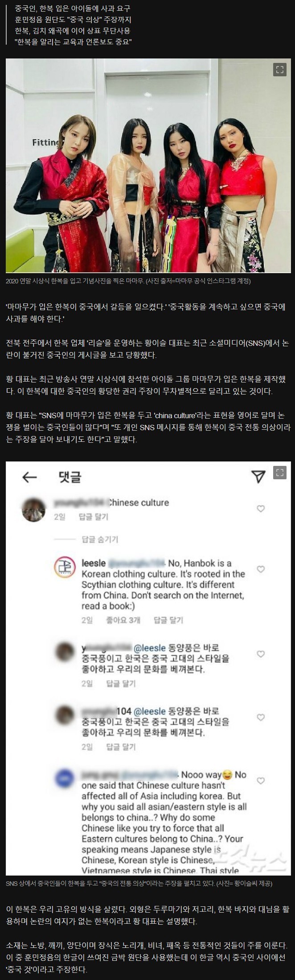This screenshot has height=980, width=295.
Task: Expand the MAMAMOO group photo fullscreen
Action: click(x=279, y=70)
